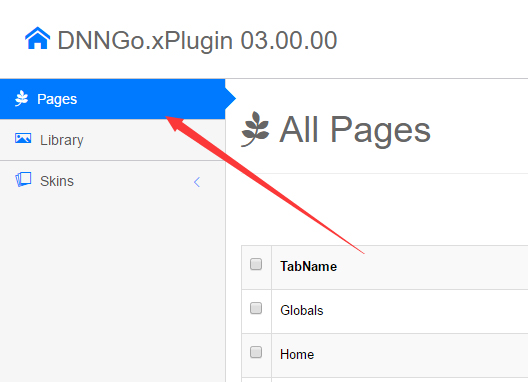The height and width of the screenshot is (382, 528).
Task: Click the Globals page name
Action: (x=302, y=310)
